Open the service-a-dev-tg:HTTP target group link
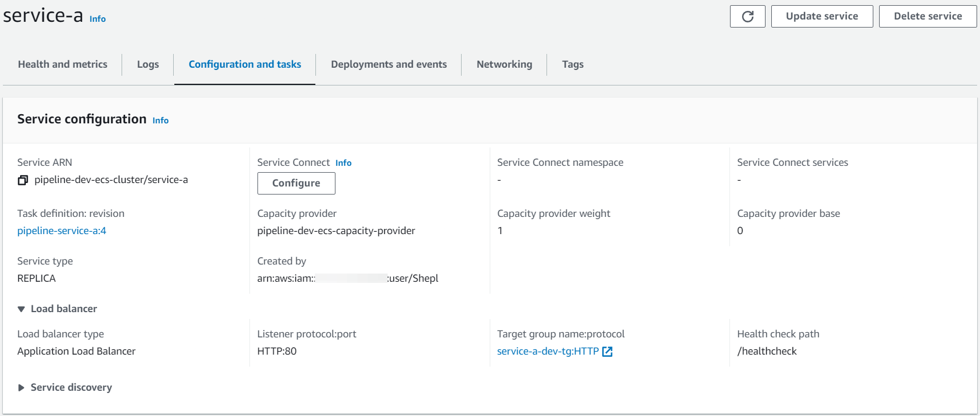The width and height of the screenshot is (980, 416). click(548, 351)
